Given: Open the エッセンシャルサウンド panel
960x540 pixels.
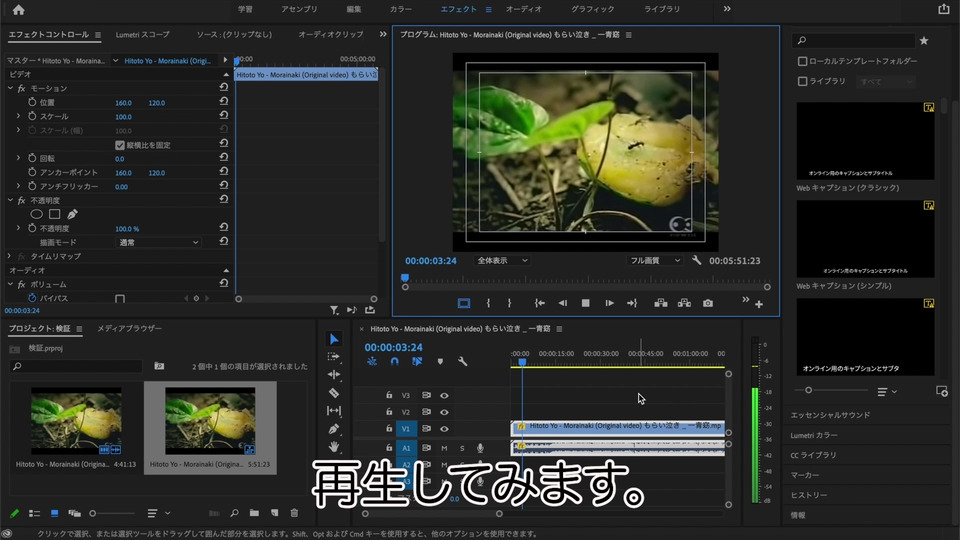Looking at the screenshot, I should click(x=830, y=415).
